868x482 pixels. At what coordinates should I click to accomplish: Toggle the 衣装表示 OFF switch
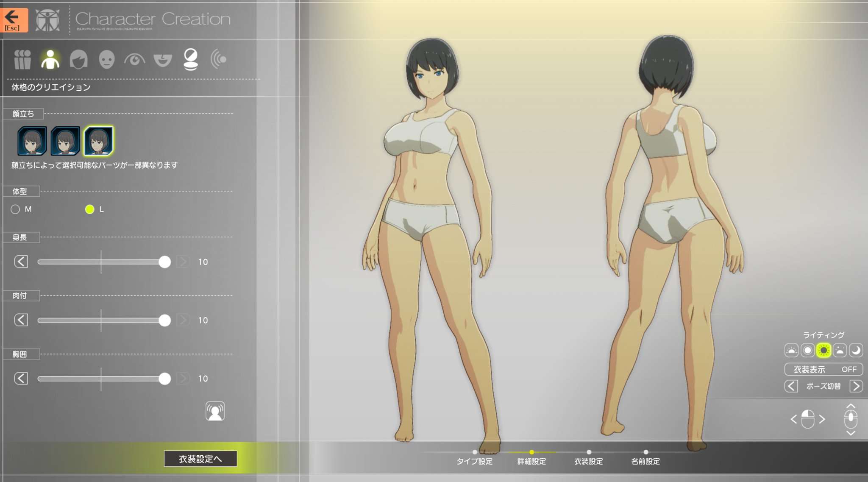coord(823,369)
